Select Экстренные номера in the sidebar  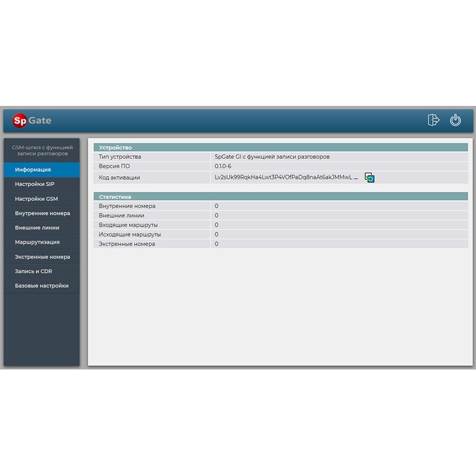click(42, 257)
